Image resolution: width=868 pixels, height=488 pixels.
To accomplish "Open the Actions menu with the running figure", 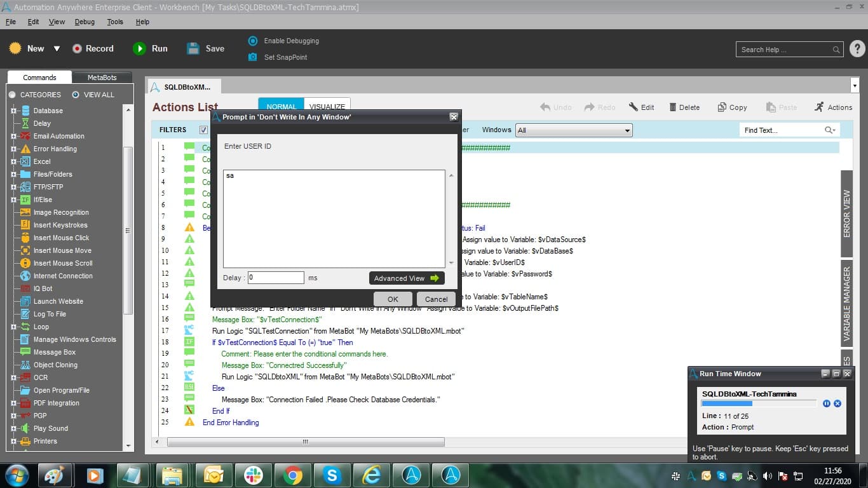I will tap(833, 107).
